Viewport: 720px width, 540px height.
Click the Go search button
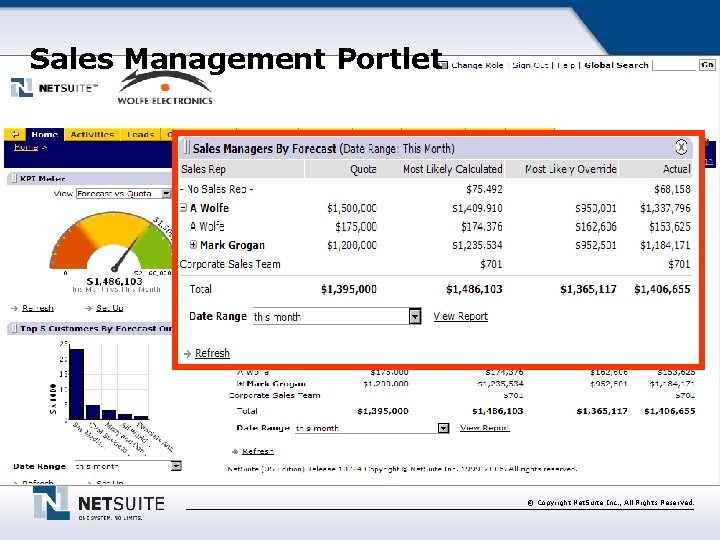coord(707,65)
